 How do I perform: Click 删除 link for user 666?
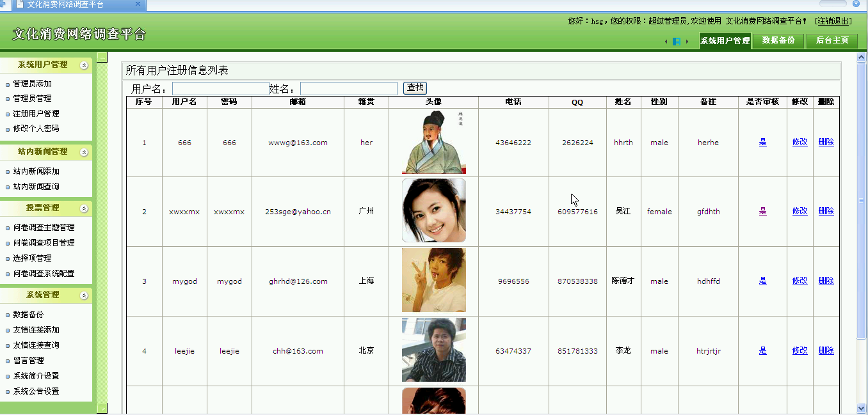tap(826, 142)
